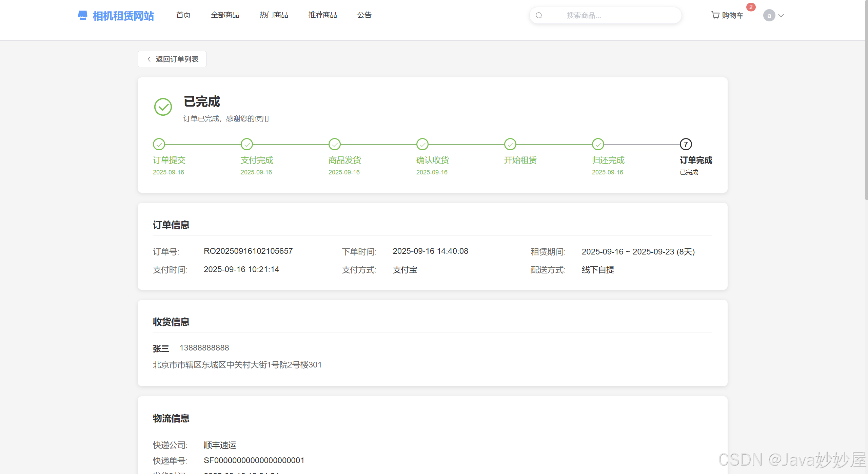868x474 pixels.
Task: Click the 开始租赁 step check icon
Action: pyautogui.click(x=510, y=144)
